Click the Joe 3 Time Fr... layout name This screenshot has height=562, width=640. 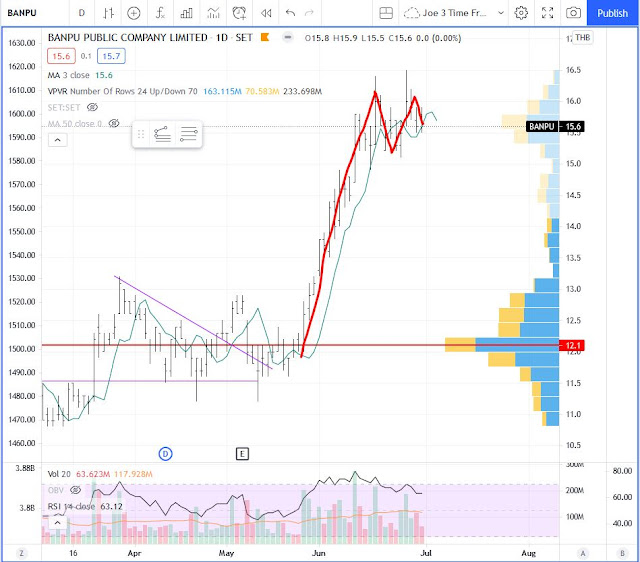454,13
